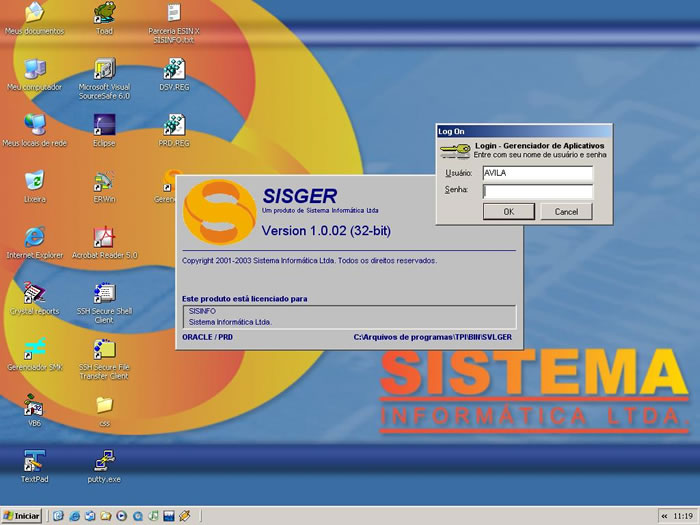Launch the TextPad shortcut
The height and width of the screenshot is (525, 700).
[x=34, y=466]
